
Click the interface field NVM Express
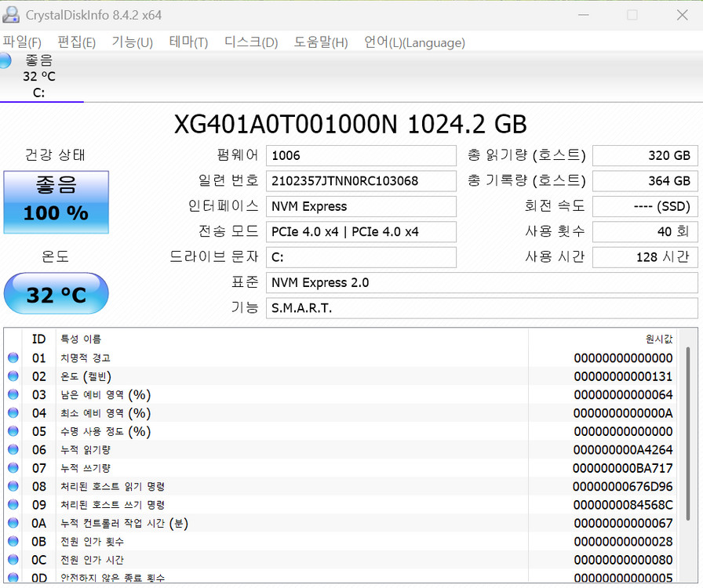coord(361,207)
